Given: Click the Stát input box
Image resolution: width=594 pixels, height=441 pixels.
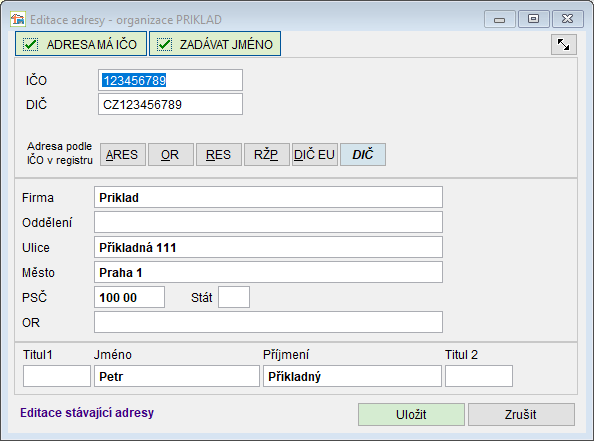Looking at the screenshot, I should pyautogui.click(x=234, y=297).
